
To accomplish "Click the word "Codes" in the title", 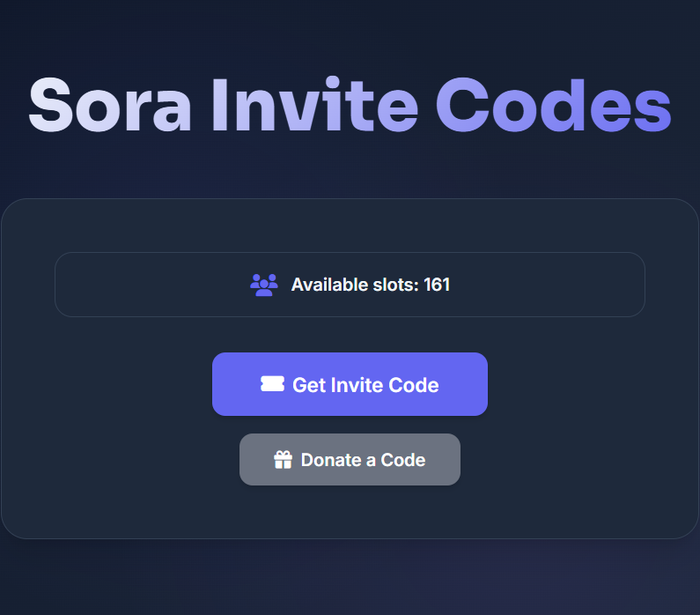I will pos(553,106).
